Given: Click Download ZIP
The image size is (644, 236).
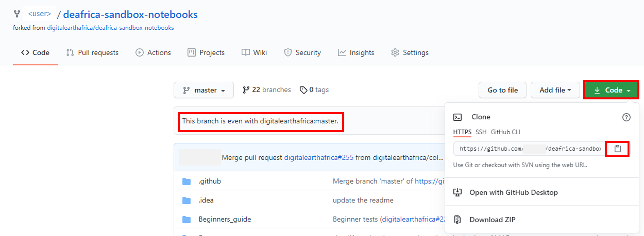Looking at the screenshot, I should (492, 220).
